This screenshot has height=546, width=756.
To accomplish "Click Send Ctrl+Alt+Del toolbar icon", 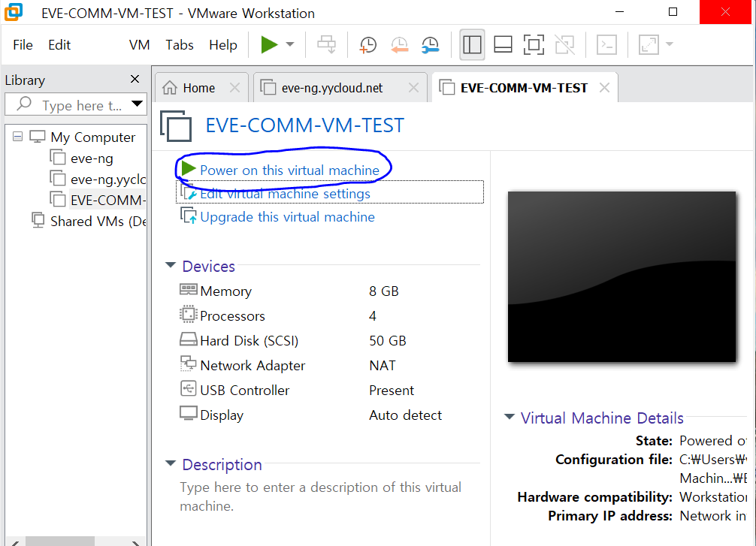I will pyautogui.click(x=326, y=45).
